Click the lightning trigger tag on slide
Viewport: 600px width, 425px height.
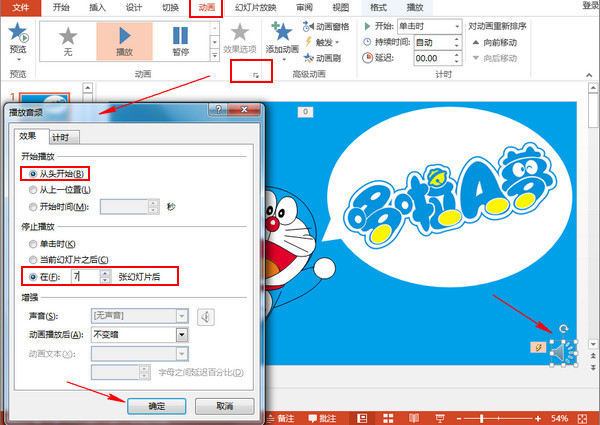[x=538, y=347]
